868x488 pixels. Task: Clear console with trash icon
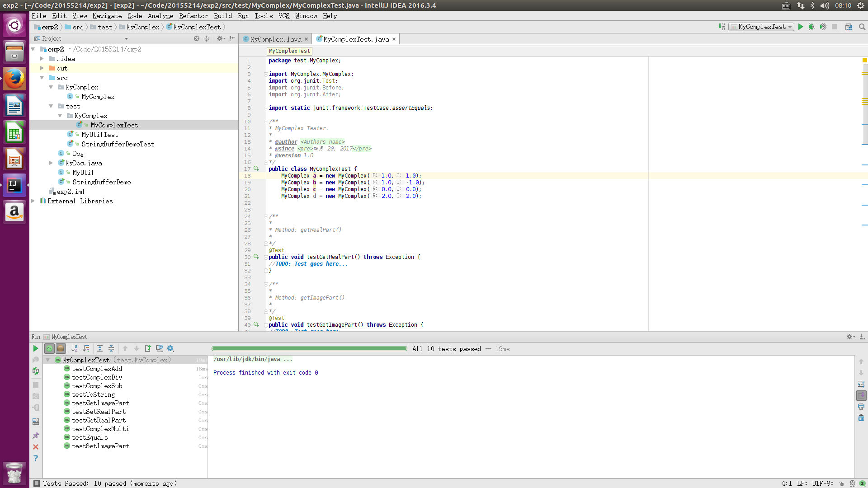[x=861, y=418]
